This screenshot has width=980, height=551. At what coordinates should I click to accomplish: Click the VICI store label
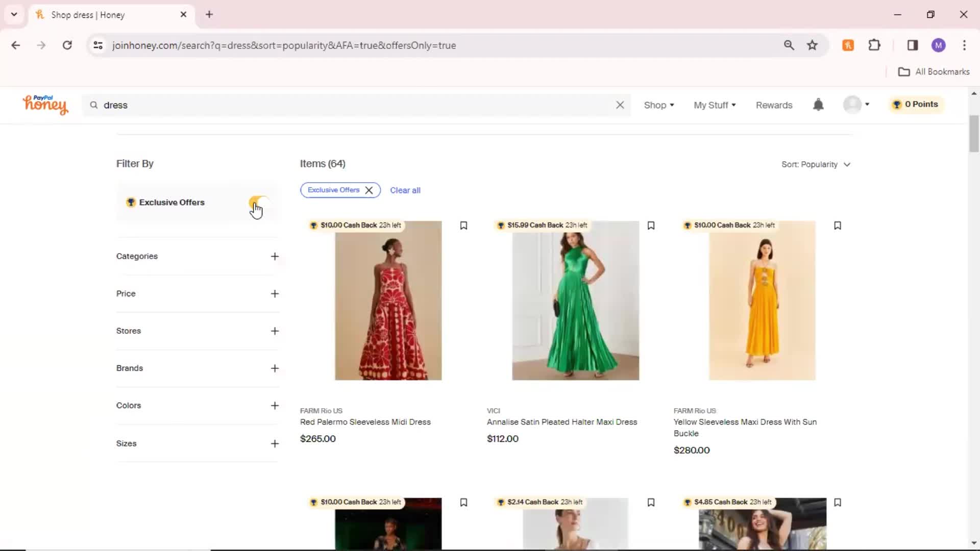[494, 411]
